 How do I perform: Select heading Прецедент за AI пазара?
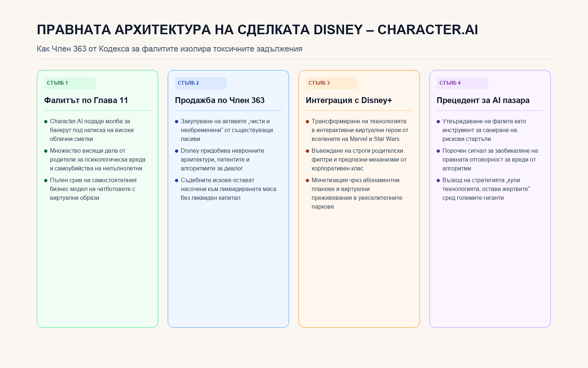[x=483, y=100]
